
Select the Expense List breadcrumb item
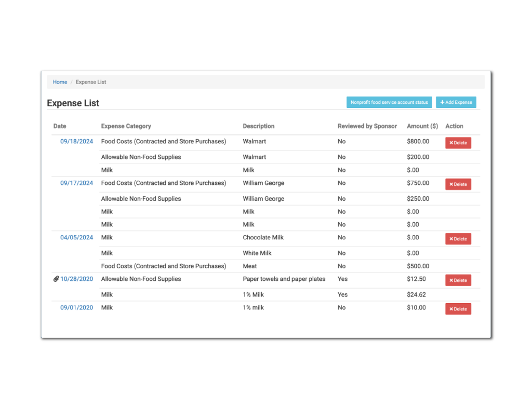(90, 81)
